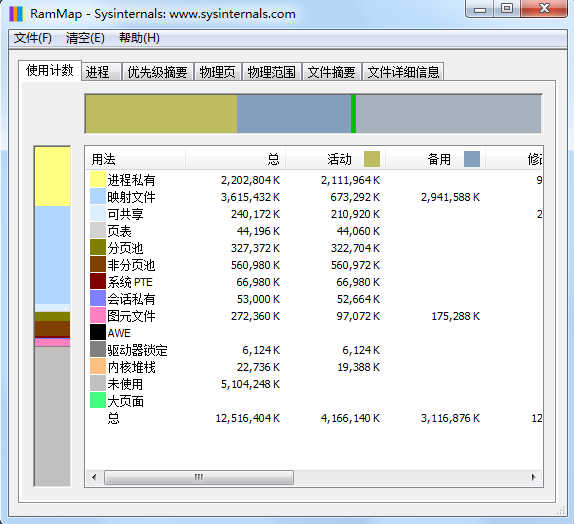
Task: Select the 未使用 row in the list
Action: coord(314,384)
